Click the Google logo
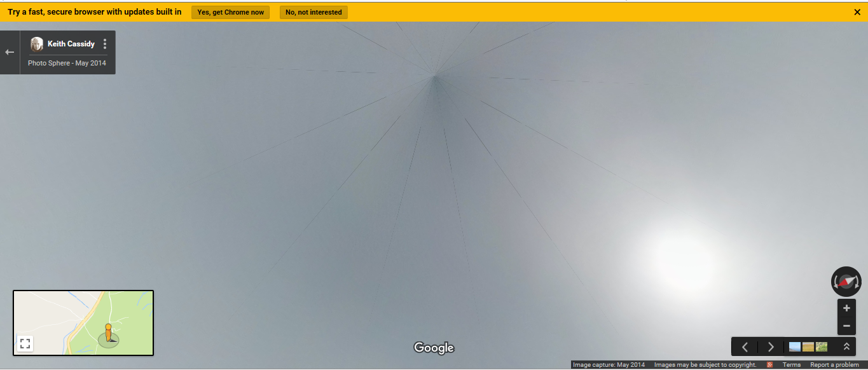 coord(434,348)
